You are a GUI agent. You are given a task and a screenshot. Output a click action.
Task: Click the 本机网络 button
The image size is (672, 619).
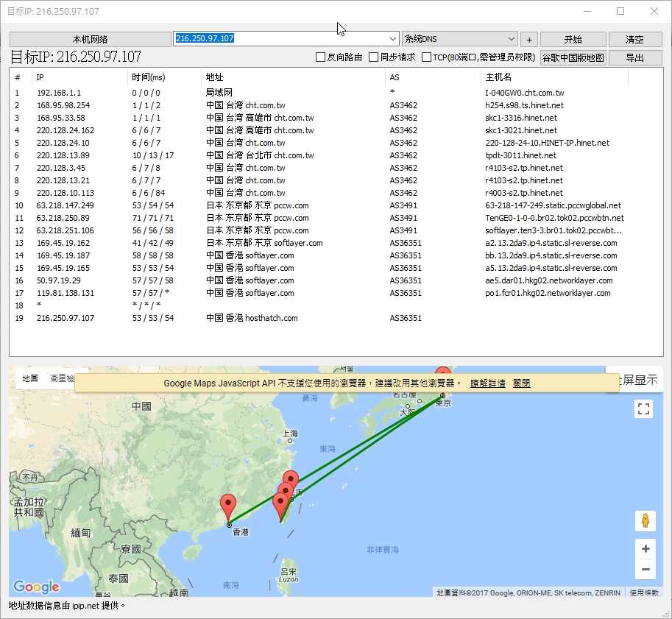90,40
